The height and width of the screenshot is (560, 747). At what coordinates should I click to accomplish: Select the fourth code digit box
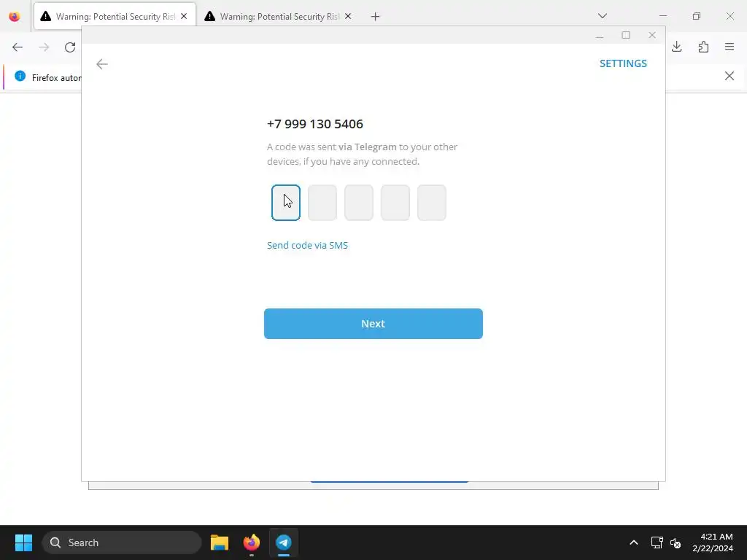395,203
